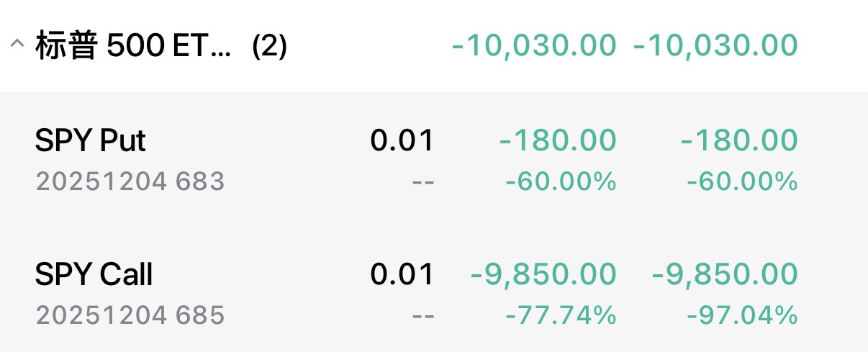The image size is (868, 352).
Task: Click the 20251204 685 contract subtitle
Action: point(130,315)
